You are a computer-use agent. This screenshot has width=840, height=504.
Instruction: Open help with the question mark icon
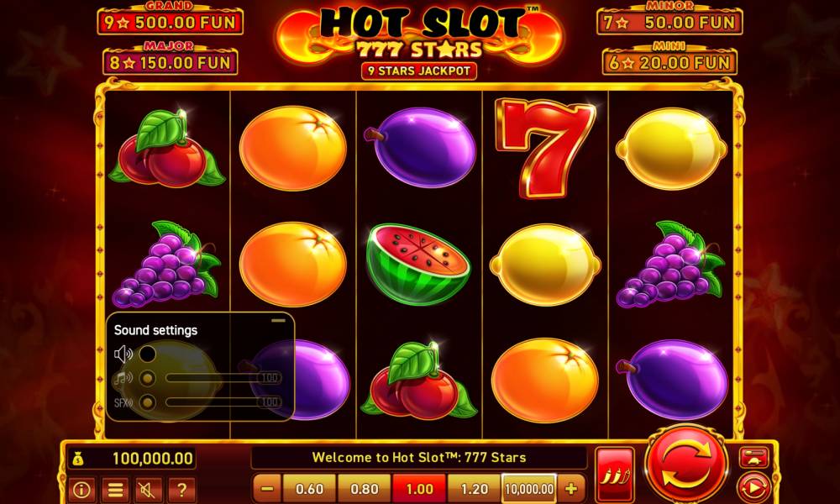click(181, 489)
